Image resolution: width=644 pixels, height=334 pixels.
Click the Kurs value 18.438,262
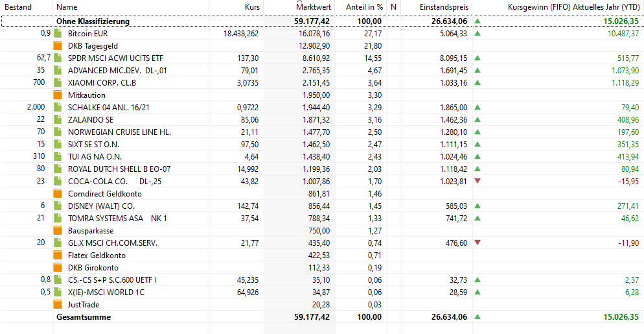tap(241, 33)
